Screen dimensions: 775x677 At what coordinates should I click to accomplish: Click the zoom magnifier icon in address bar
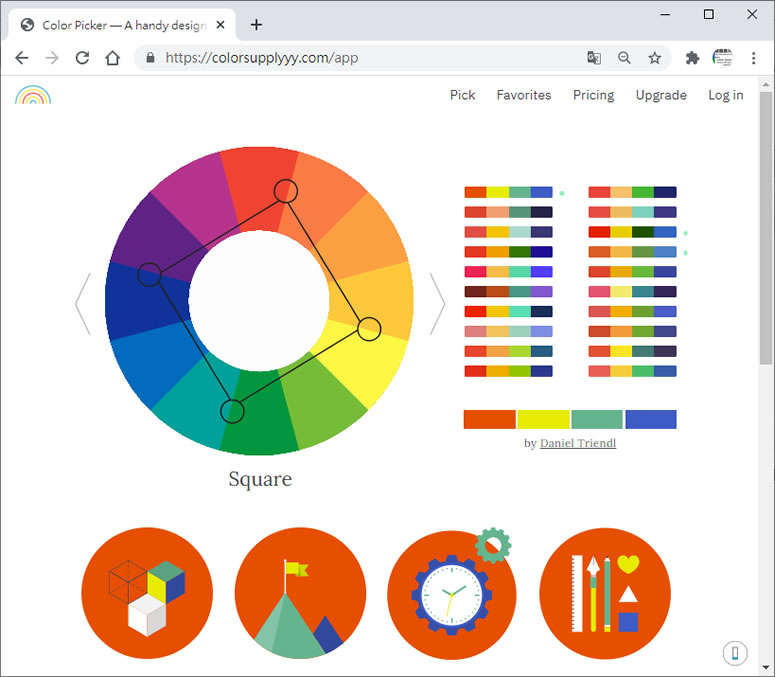pyautogui.click(x=624, y=58)
